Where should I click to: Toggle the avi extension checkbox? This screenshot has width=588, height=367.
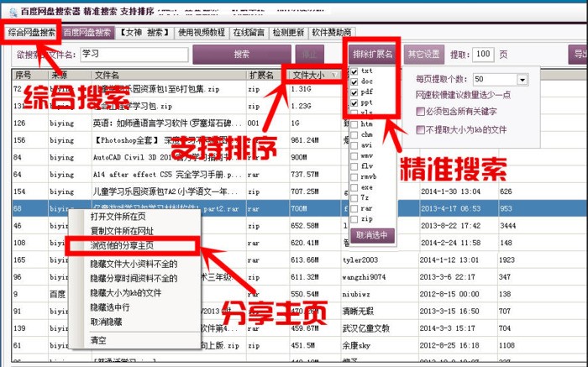tap(354, 145)
